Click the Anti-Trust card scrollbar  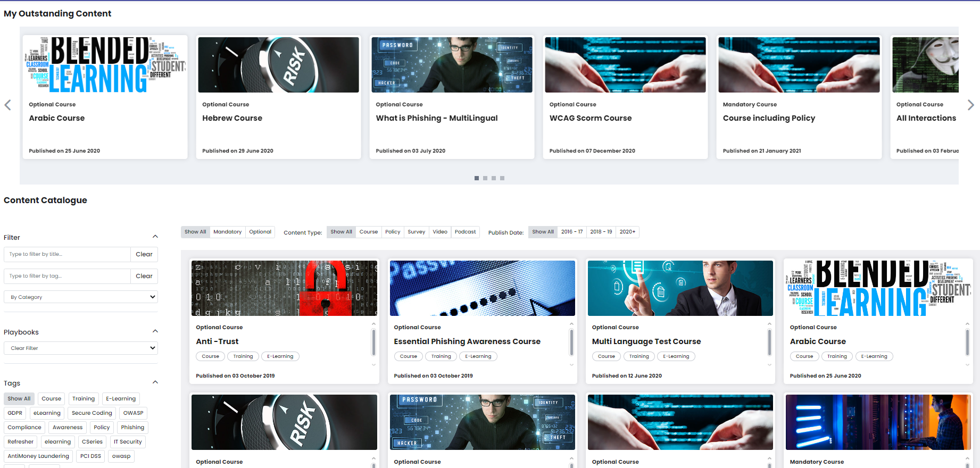pos(373,342)
